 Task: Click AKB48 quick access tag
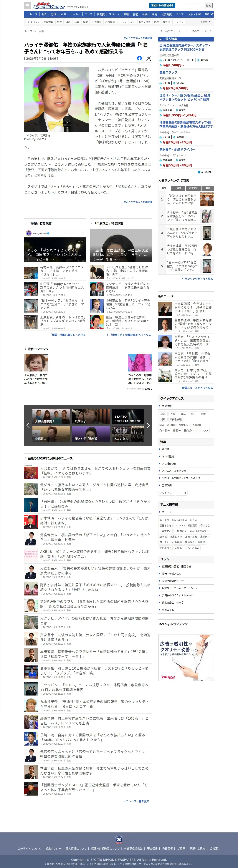[x=197, y=425]
